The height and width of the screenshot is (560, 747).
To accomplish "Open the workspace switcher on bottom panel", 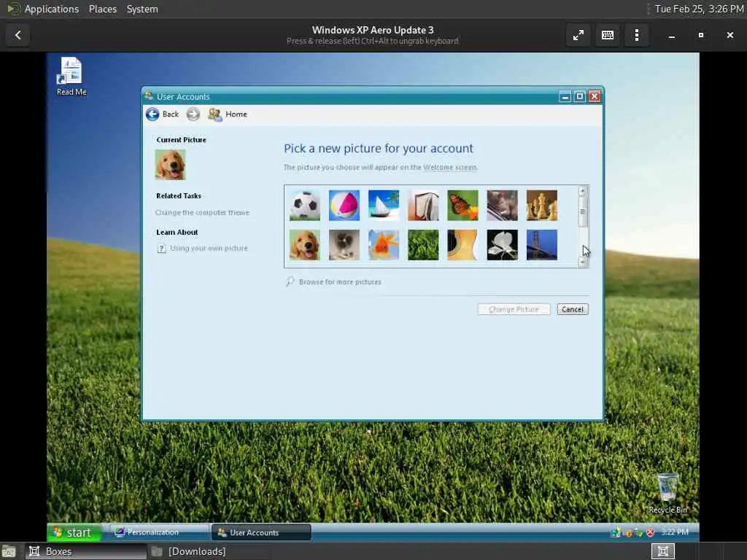I will pos(662,551).
